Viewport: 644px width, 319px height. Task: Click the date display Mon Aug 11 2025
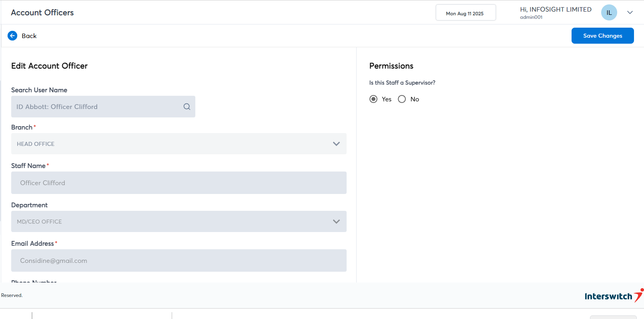(465, 13)
